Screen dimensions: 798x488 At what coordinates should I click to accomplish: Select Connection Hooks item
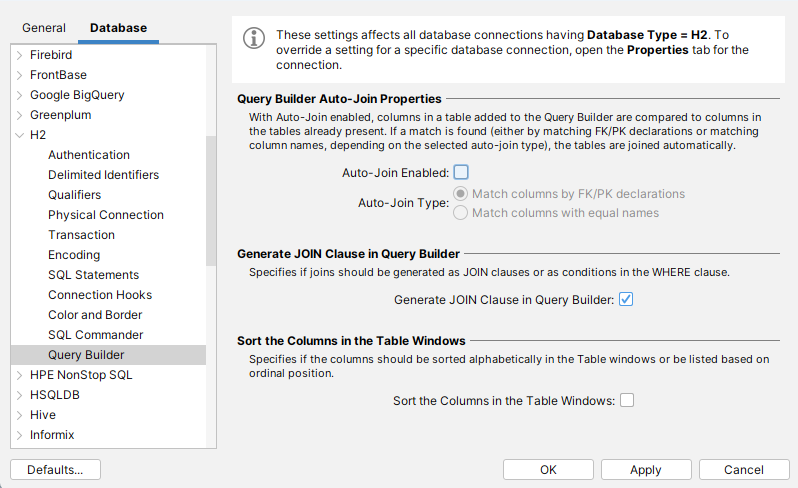[x=100, y=295]
